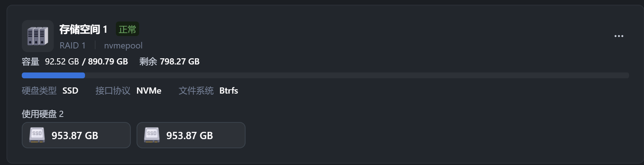The image size is (644, 165).
Task: Click the empty portion of capacity bar
Action: (x=356, y=75)
